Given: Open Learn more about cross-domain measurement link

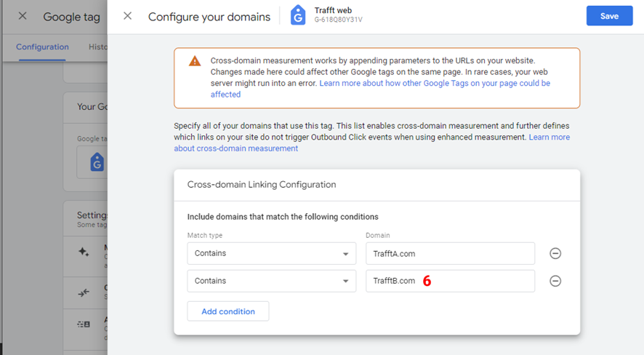Looking at the screenshot, I should click(x=549, y=137).
